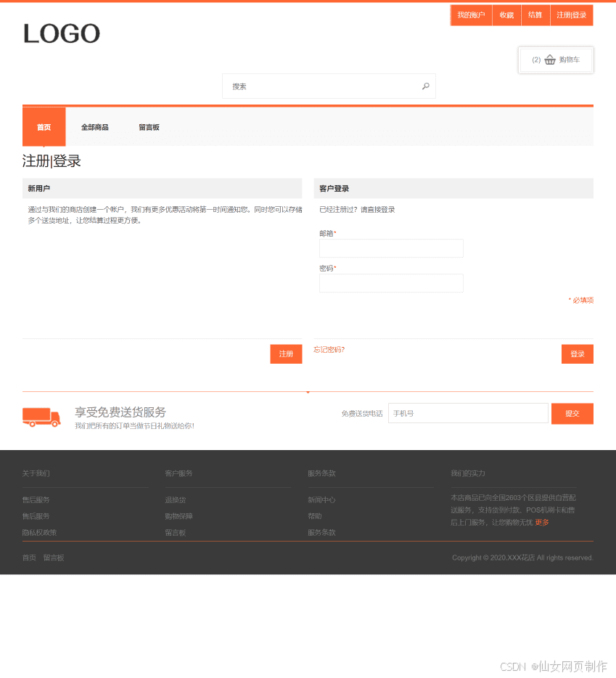The height and width of the screenshot is (678, 616).
Task: Click the search magnifier icon
Action: point(426,86)
